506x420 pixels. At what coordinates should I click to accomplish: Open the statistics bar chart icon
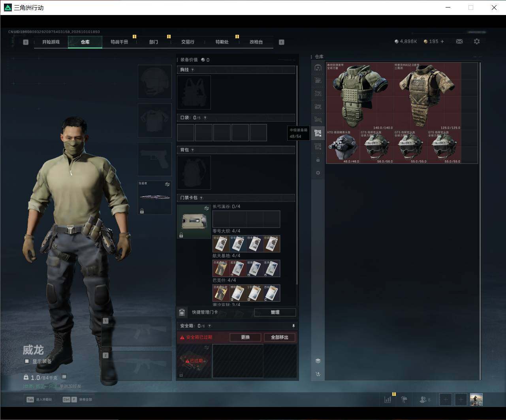[388, 399]
